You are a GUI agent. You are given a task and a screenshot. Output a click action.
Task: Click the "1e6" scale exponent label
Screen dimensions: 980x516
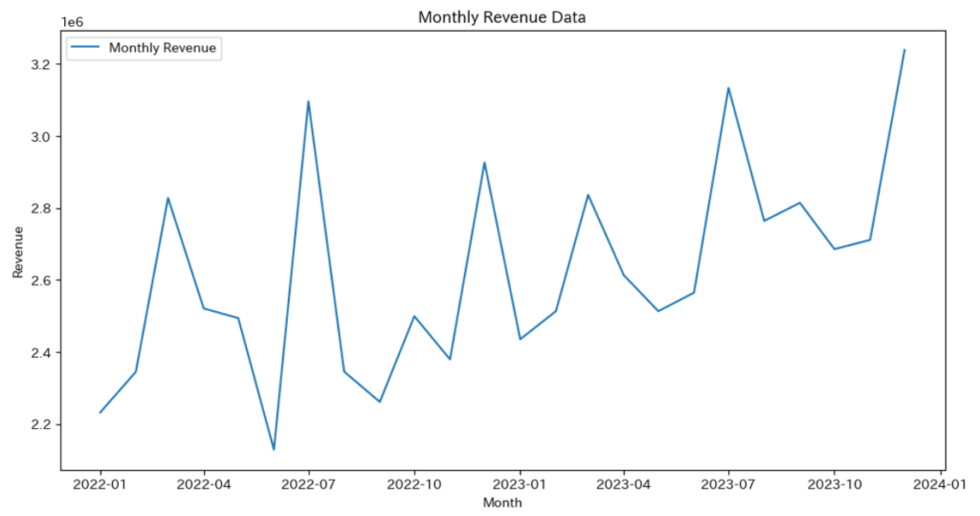(71, 20)
